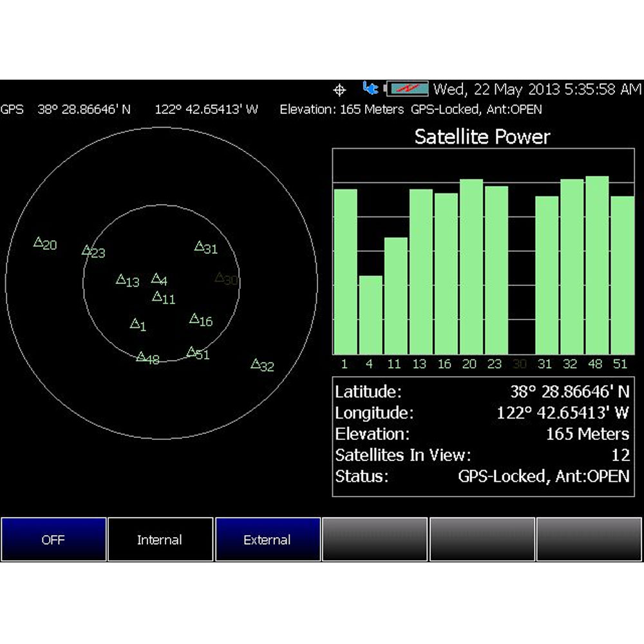Click the Satellite Power chart title
The width and height of the screenshot is (644, 644).
point(482,137)
